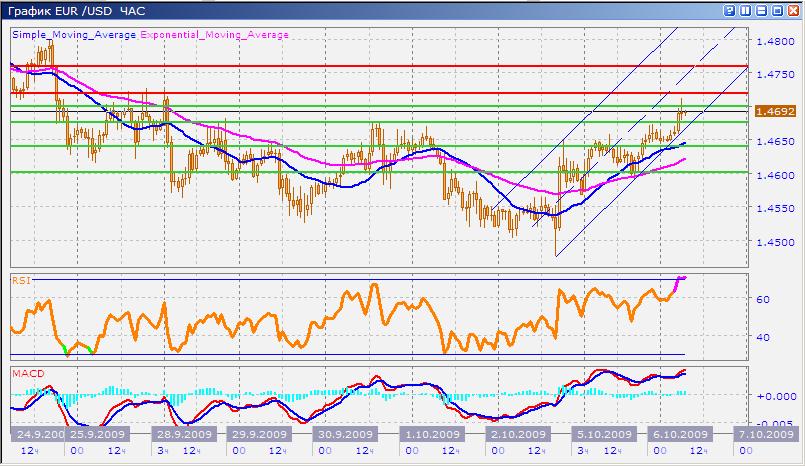Click the MACD indicator panel label
The width and height of the screenshot is (805, 466).
tap(26, 373)
